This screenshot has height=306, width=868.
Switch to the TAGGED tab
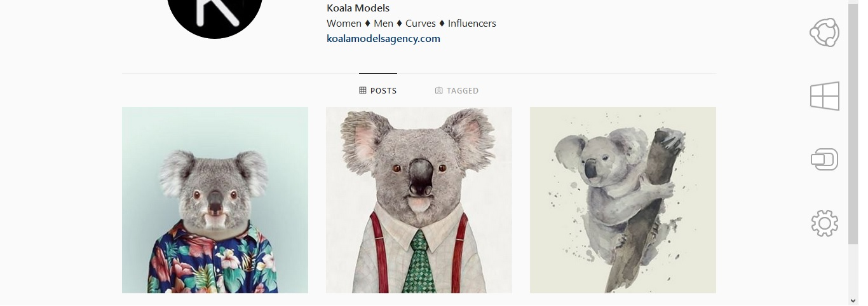[x=457, y=90]
